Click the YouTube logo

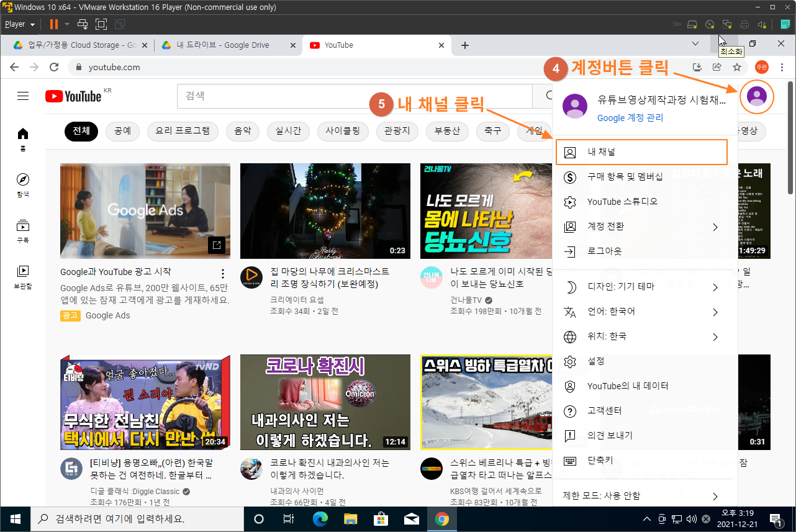point(73,96)
